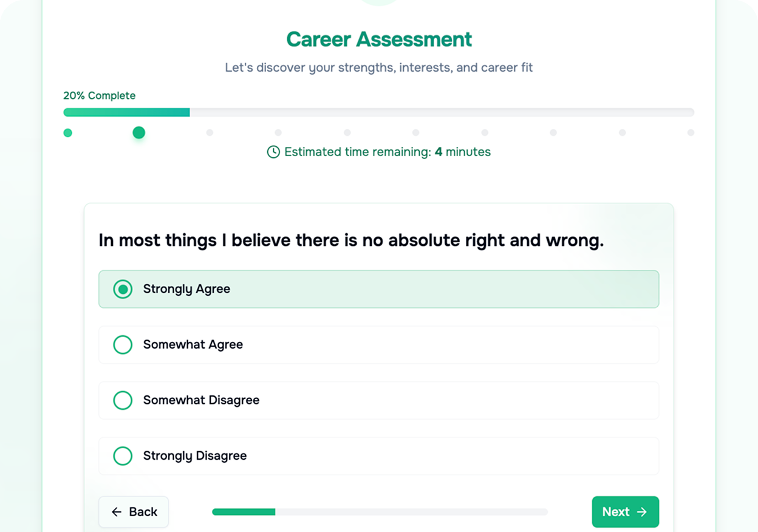Viewport: 758px width, 532px height.
Task: Click the clock icon beside estimated time
Action: tap(273, 152)
